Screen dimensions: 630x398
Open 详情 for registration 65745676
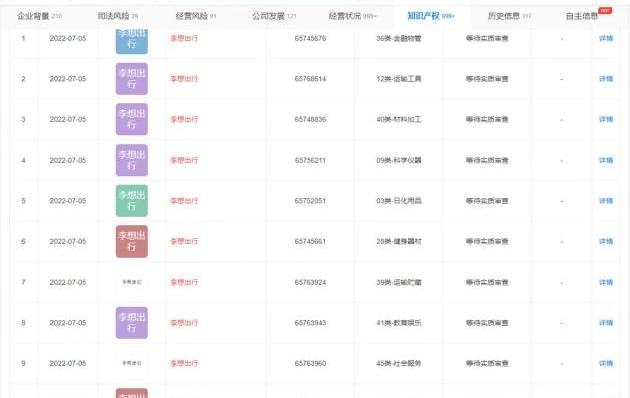pos(606,39)
